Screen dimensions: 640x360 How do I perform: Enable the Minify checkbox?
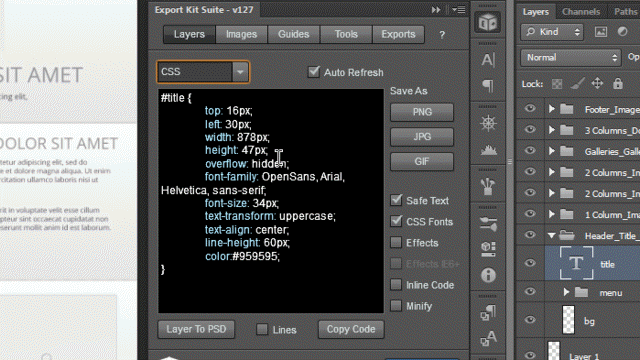(x=396, y=306)
